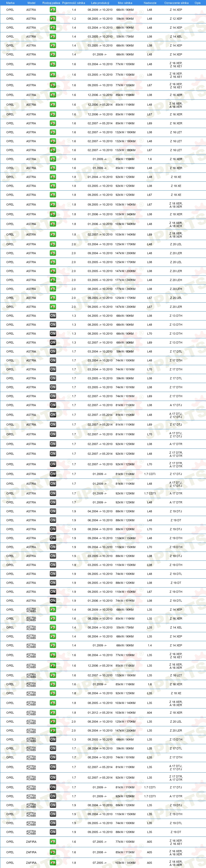This screenshot has width=206, height=868.
Task: Click diesel ON icon in Astra L67 Z 19 DTH row
Action: (53, 592)
